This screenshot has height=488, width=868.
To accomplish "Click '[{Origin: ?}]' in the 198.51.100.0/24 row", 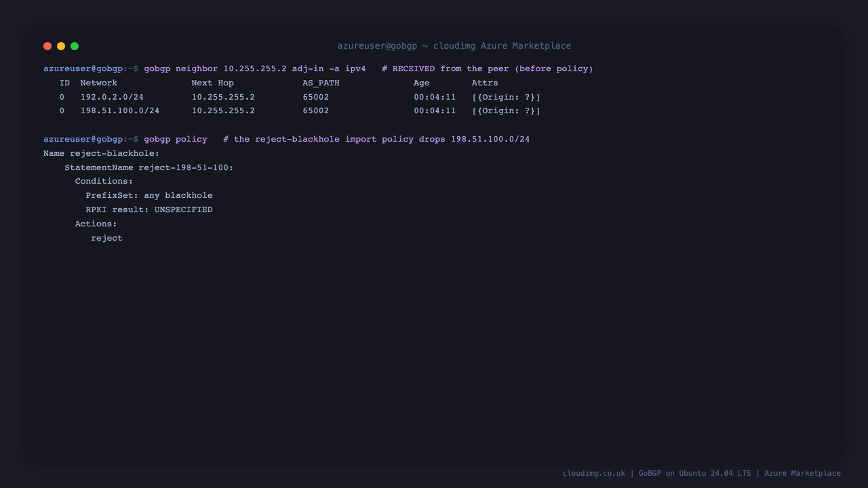I will pyautogui.click(x=507, y=110).
